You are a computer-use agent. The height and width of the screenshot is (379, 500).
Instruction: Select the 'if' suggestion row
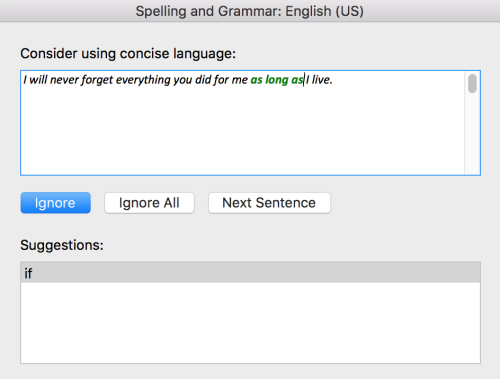(250, 273)
